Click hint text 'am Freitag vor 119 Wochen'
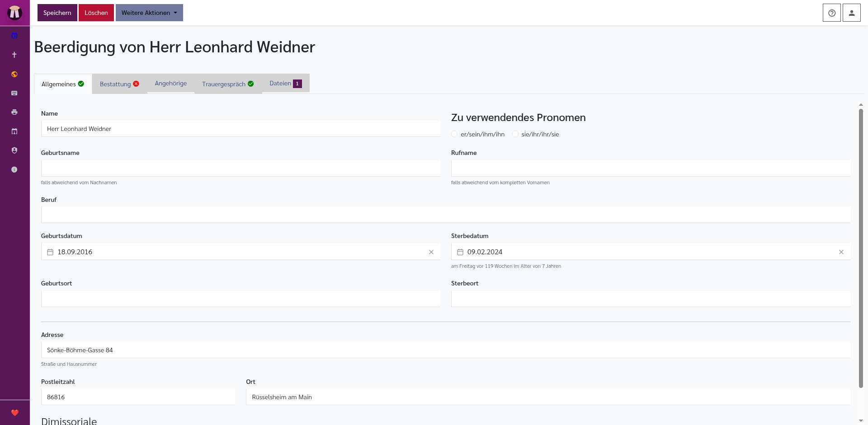This screenshot has width=868, height=425. [x=506, y=266]
